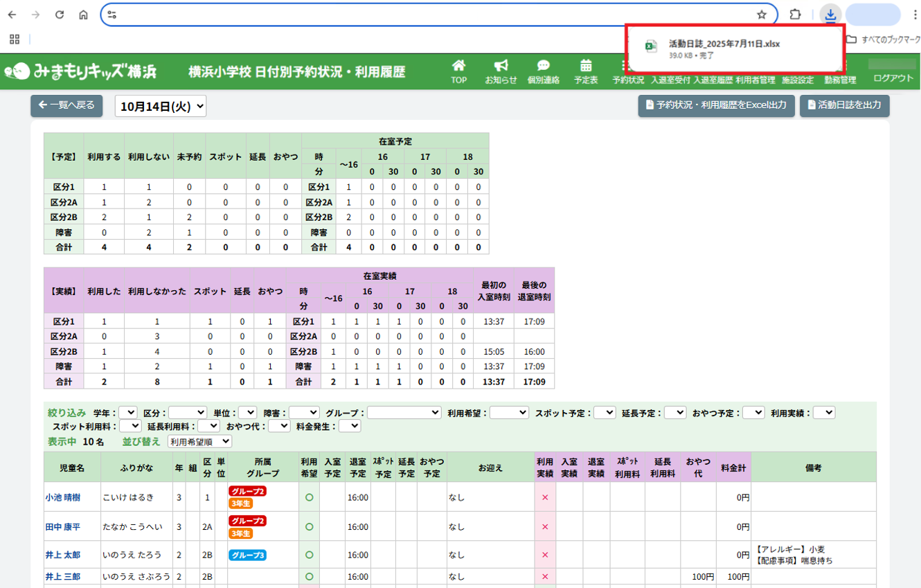Click 活動日誌を出力 button
Image resolution: width=921 pixels, height=588 pixels.
click(844, 105)
